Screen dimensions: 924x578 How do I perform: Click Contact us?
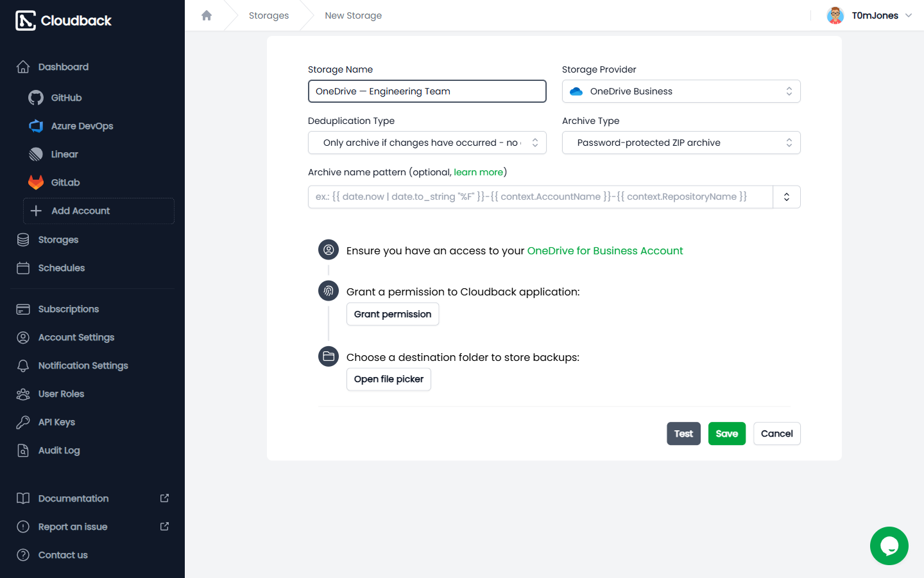click(63, 555)
